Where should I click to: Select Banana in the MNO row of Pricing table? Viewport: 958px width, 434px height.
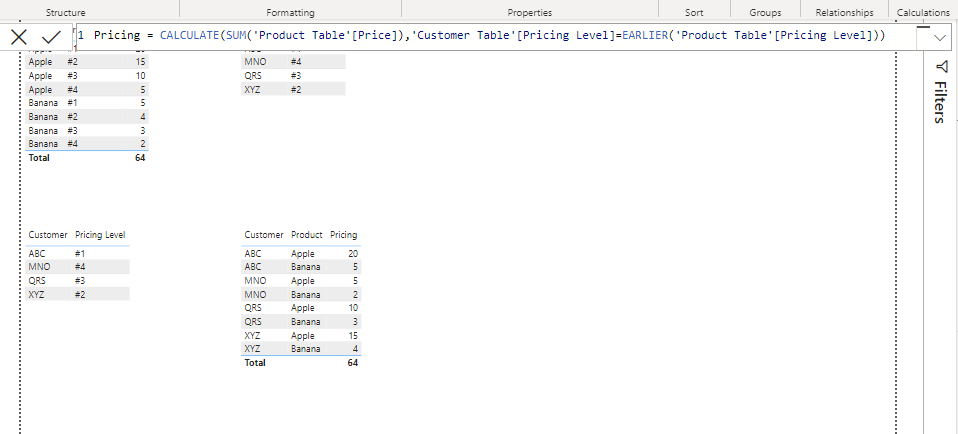[x=305, y=294]
